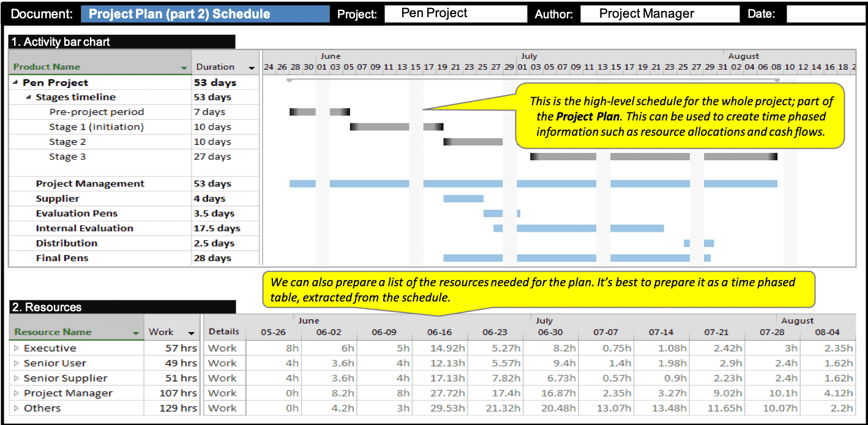Select the Project Plan (part 2) Schedule title
This screenshot has height=425, width=868.
[x=205, y=13]
